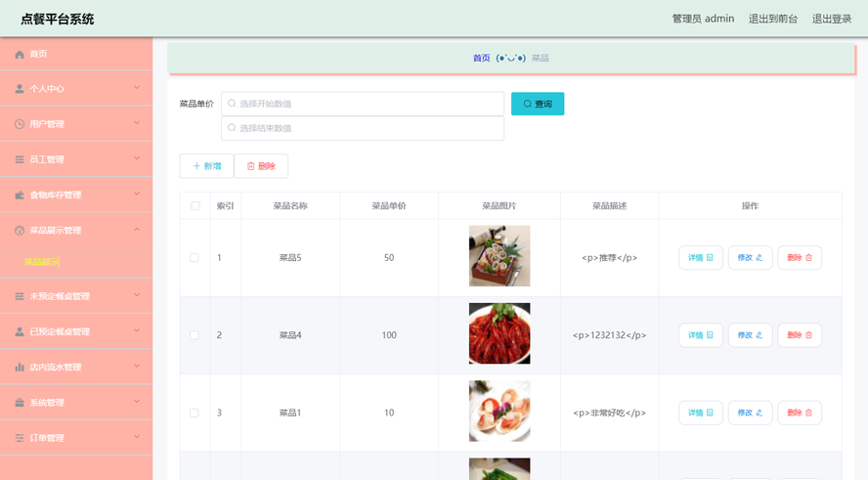This screenshot has height=480, width=868.
Task: Click the pencil icon in 菜品5 修改 button
Action: point(759,257)
